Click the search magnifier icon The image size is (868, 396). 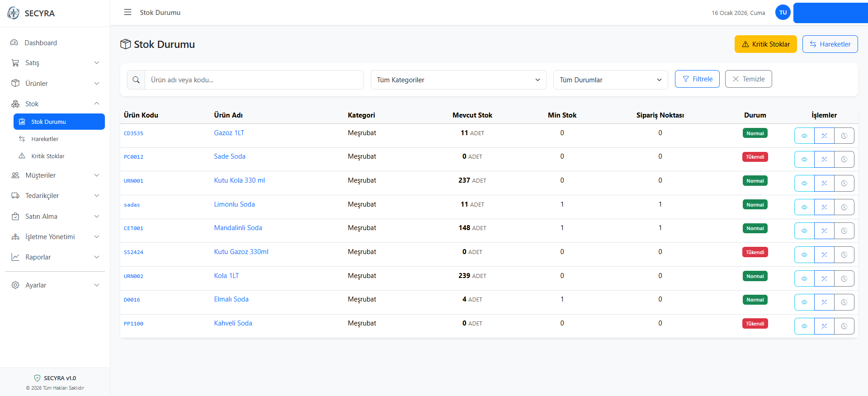click(x=136, y=80)
